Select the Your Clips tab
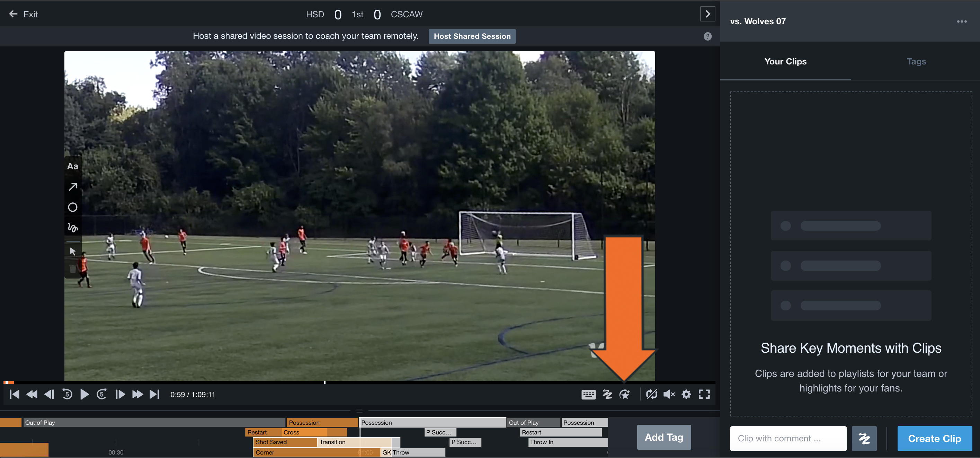The width and height of the screenshot is (980, 458). coord(786,61)
